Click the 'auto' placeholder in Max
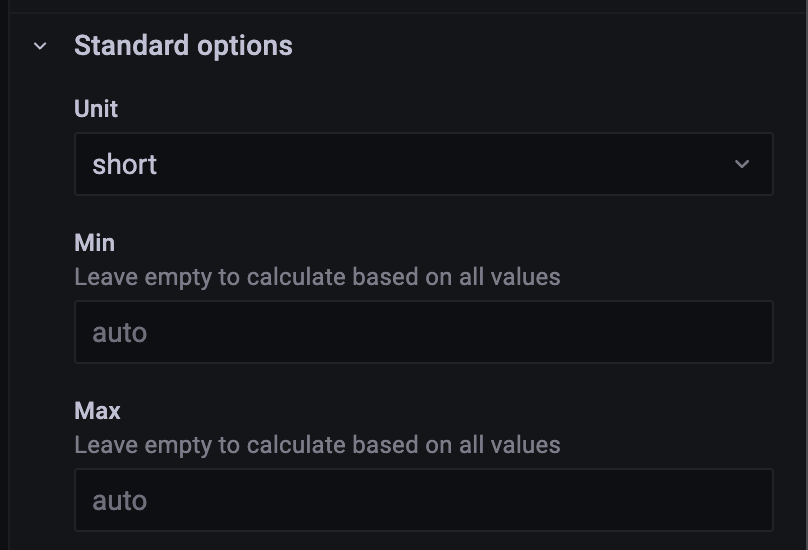Image resolution: width=808 pixels, height=550 pixels. 120,501
